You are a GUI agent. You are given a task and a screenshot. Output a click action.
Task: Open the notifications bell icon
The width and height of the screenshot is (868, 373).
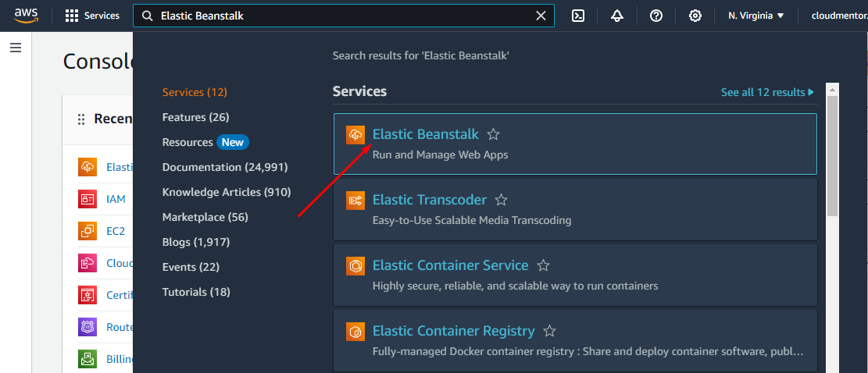point(617,16)
